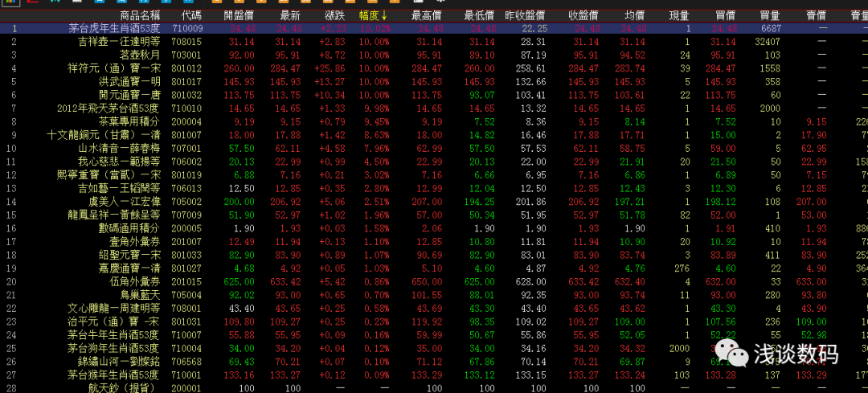This screenshot has width=868, height=393.
Task: Select row 洪武通寶一明
Action: click(434, 81)
